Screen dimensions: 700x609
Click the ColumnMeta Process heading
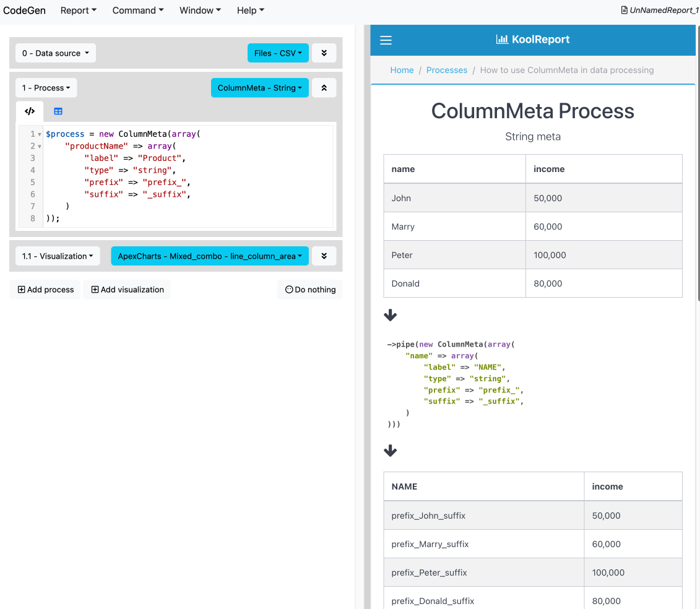(x=533, y=111)
